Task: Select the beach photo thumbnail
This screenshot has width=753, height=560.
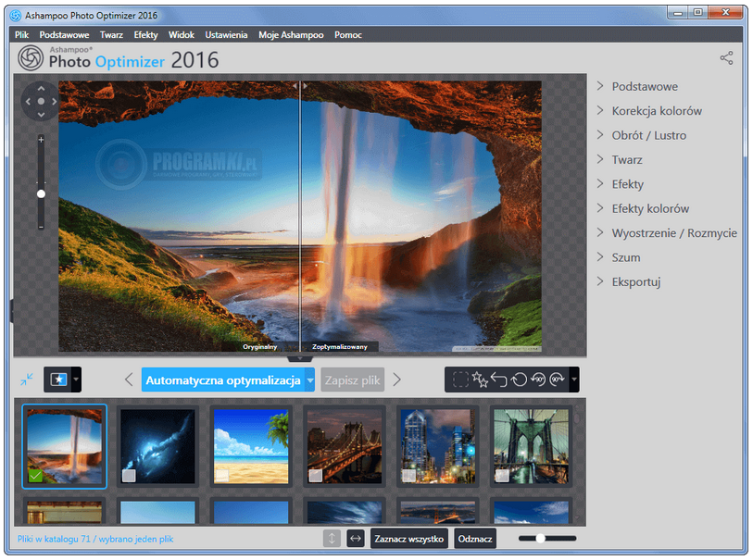Action: [251, 446]
